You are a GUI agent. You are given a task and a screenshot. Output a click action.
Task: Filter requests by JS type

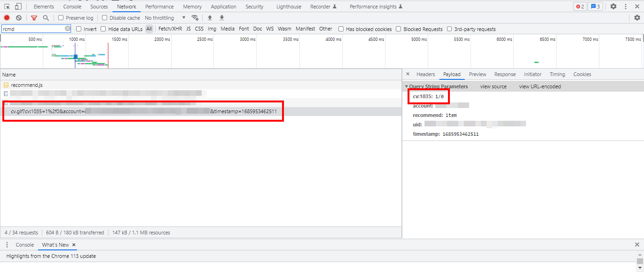(188, 29)
